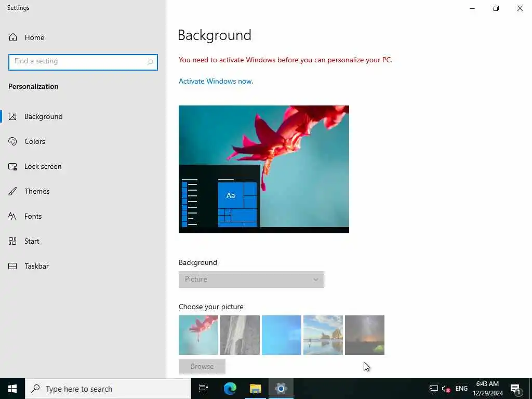Image resolution: width=532 pixels, height=399 pixels.
Task: Click the clock showing 6:43 AM
Action: pyautogui.click(x=487, y=389)
